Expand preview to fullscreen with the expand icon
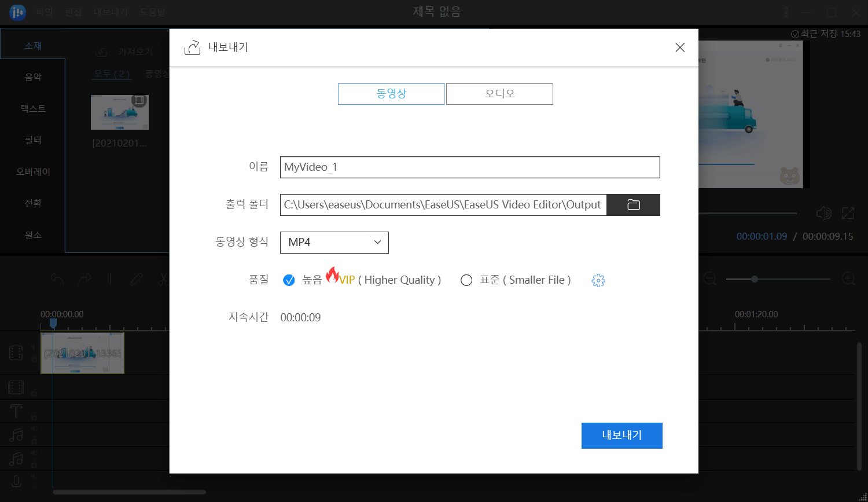This screenshot has width=868, height=502. pos(848,212)
